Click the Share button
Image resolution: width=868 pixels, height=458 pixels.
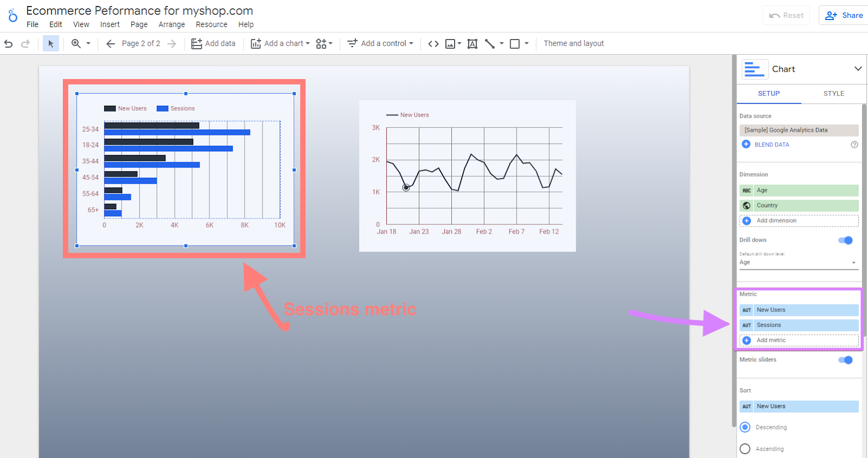point(844,15)
